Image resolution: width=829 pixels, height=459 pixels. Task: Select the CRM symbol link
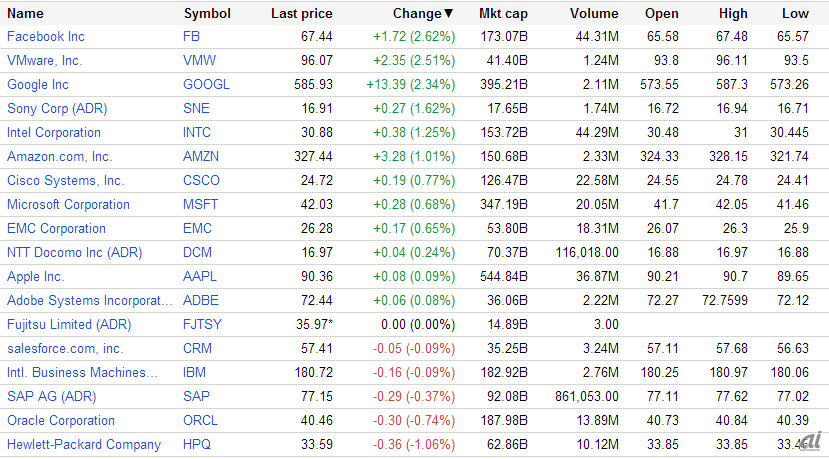pyautogui.click(x=197, y=348)
